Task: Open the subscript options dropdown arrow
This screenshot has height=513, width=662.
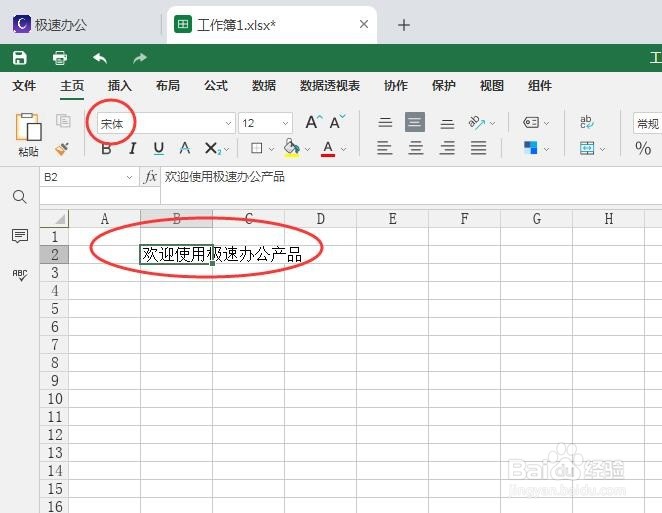Action: tap(227, 149)
